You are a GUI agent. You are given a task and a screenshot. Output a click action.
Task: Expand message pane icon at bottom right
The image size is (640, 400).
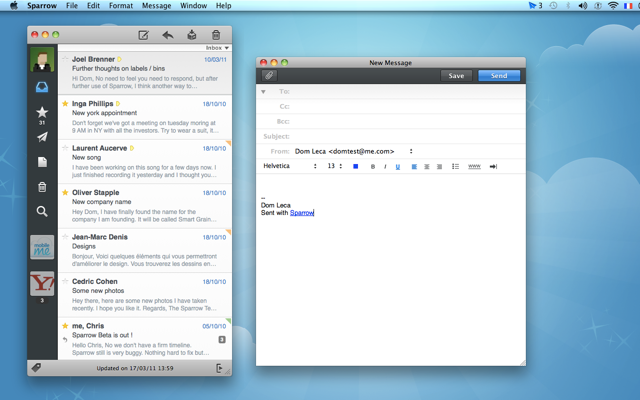click(219, 368)
